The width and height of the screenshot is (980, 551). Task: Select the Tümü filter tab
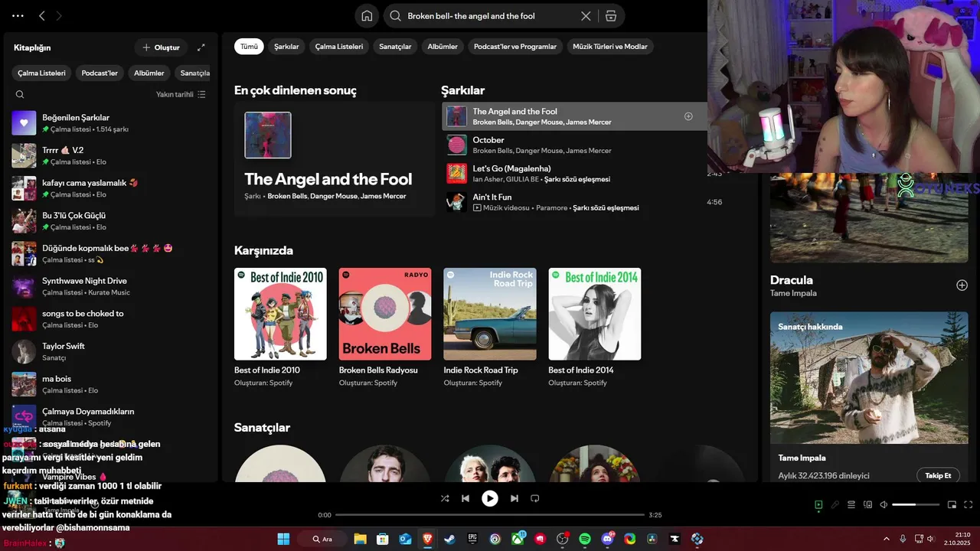[x=249, y=47]
